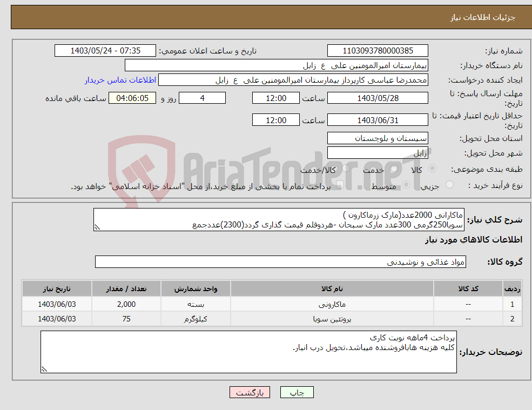Click the کد کالا column header

(468, 288)
